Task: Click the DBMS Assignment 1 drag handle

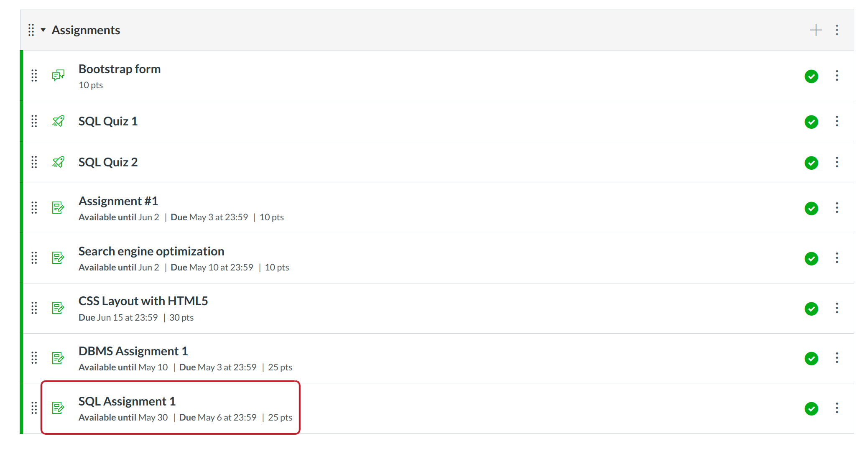Action: pyautogui.click(x=34, y=358)
